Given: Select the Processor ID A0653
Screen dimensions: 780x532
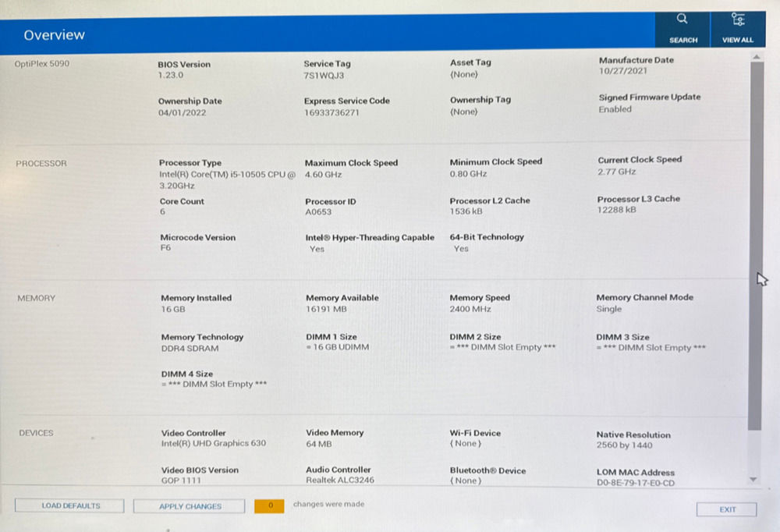Looking at the screenshot, I should [x=318, y=212].
